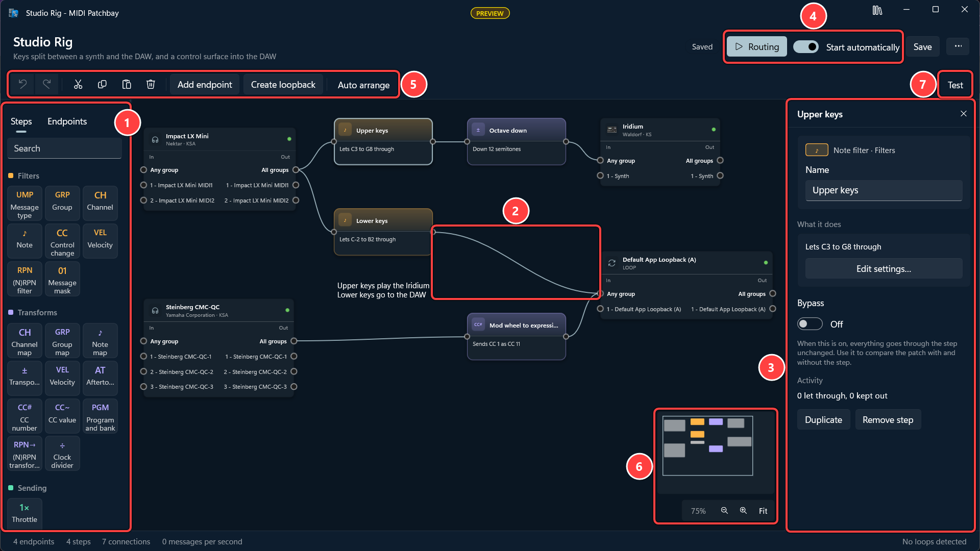
Task: Select the Note filter step
Action: click(24, 241)
